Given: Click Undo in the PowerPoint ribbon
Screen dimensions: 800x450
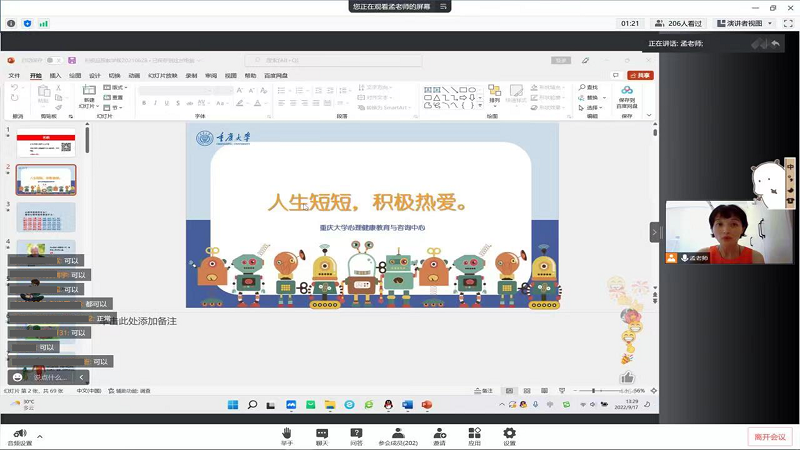Looking at the screenshot, I should [x=14, y=88].
